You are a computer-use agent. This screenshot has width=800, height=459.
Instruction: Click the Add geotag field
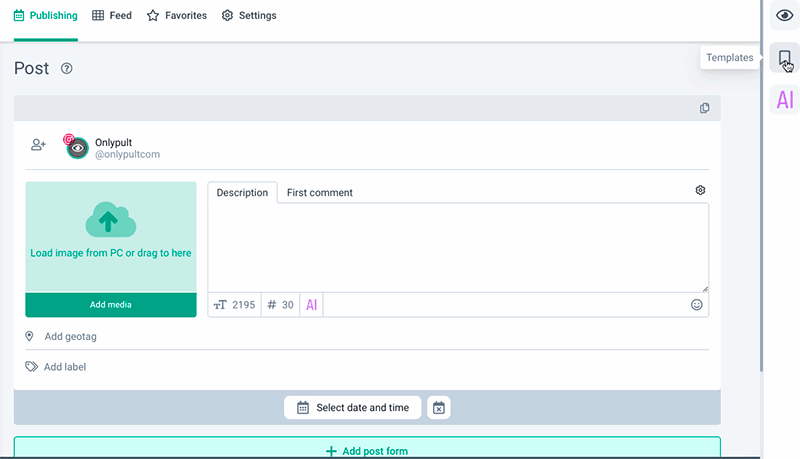[x=70, y=337]
